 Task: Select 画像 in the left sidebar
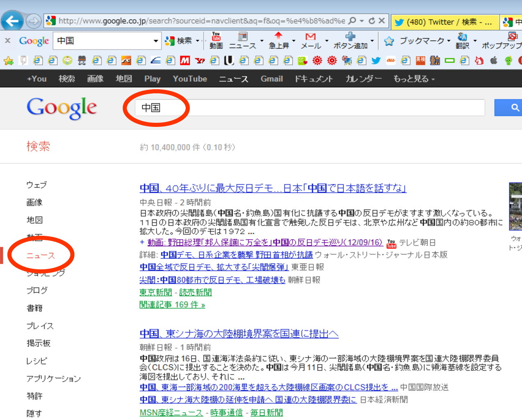click(34, 202)
